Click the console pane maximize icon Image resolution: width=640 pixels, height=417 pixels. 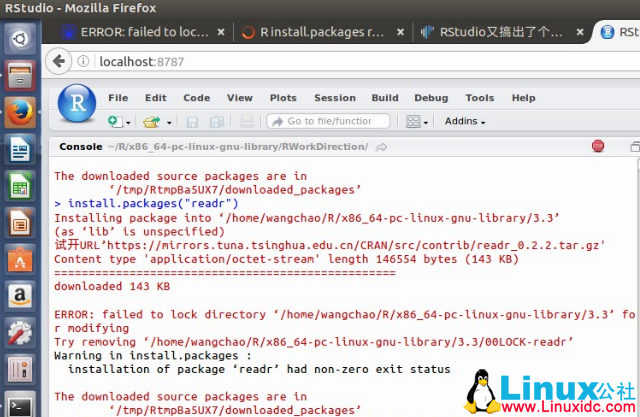click(635, 147)
